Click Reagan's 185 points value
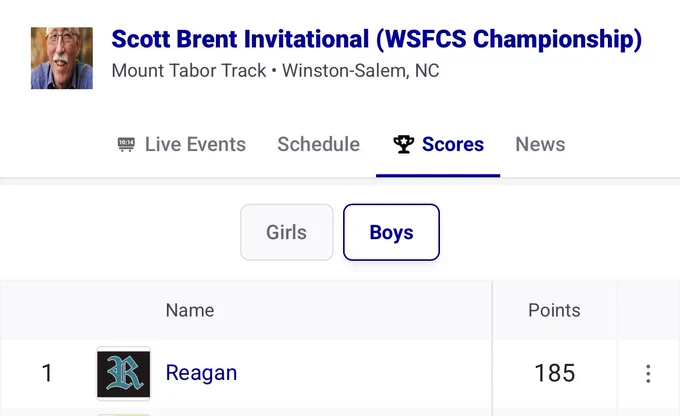The height and width of the screenshot is (416, 680). (555, 373)
